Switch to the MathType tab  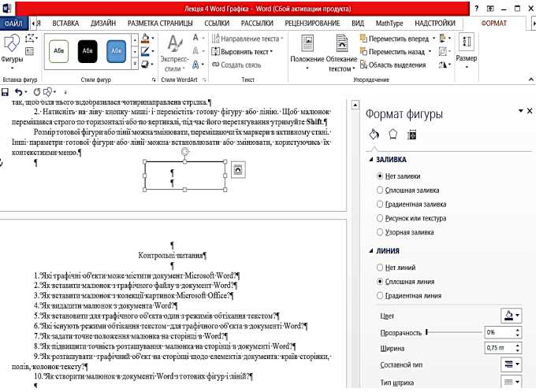point(389,24)
